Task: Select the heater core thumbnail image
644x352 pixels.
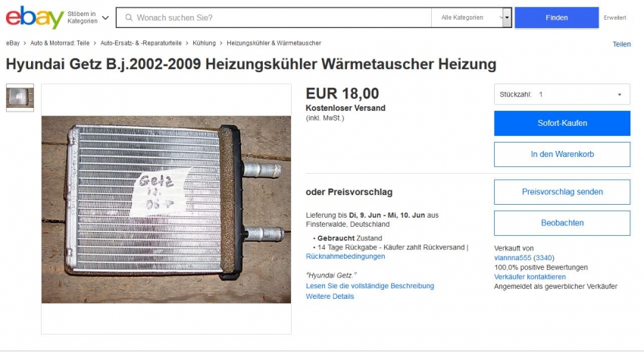Action: pyautogui.click(x=20, y=97)
